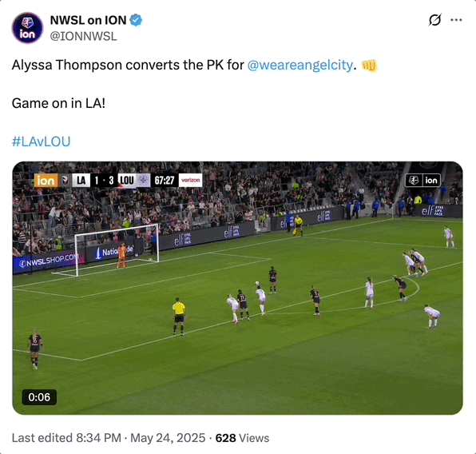Click the LOU team label in scoreboard

click(127, 181)
